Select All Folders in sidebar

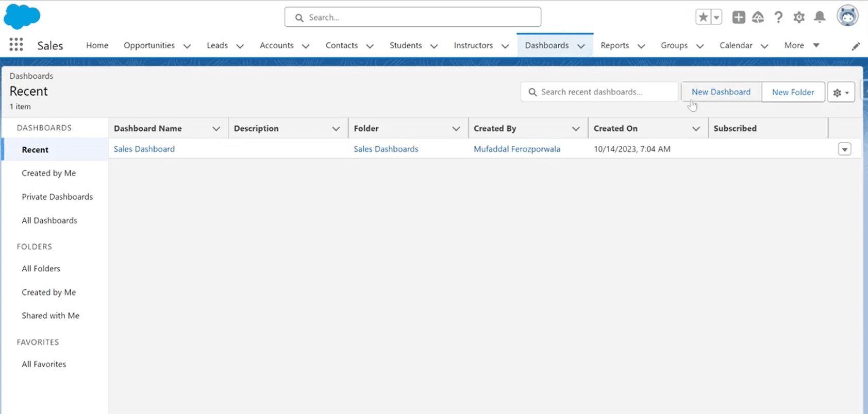click(x=41, y=268)
